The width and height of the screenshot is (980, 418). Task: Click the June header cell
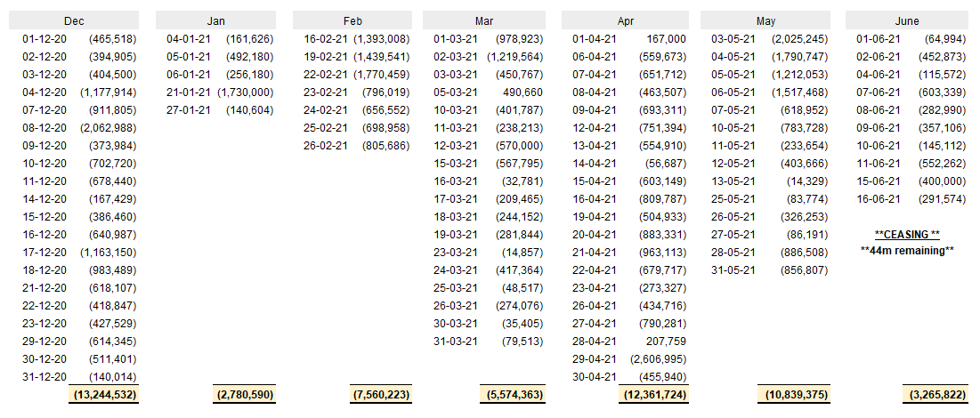click(908, 20)
